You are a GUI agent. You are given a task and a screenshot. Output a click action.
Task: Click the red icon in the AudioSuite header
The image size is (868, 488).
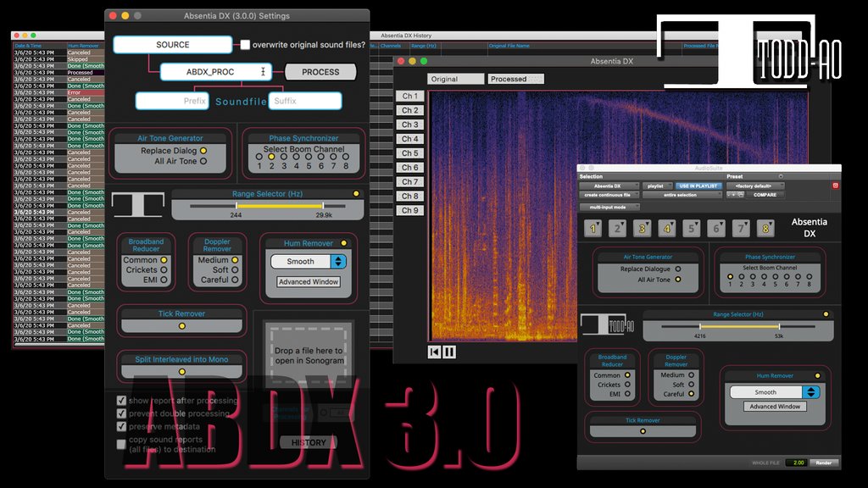click(835, 186)
